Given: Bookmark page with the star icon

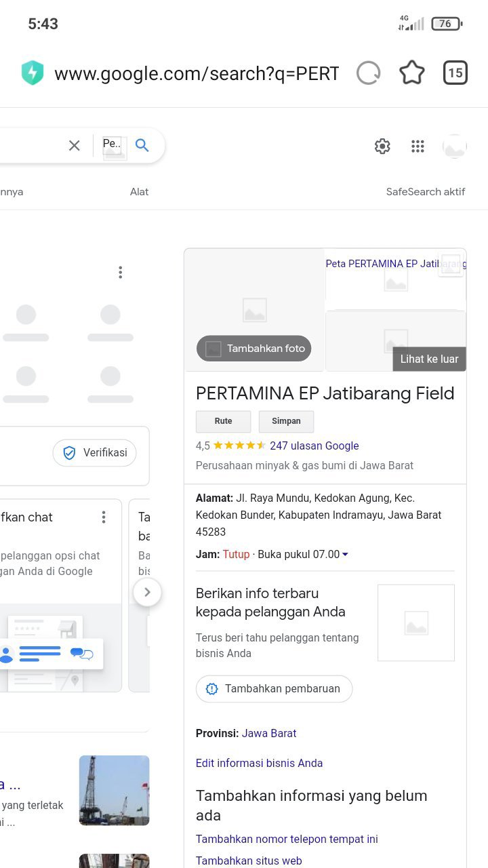Looking at the screenshot, I should pos(411,73).
